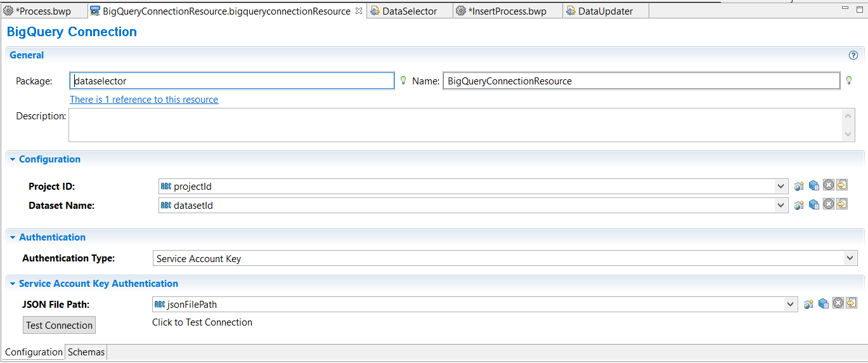Click the 'Click to Test Connection' status text
Viewport: 868px width, 363px height.
[x=202, y=322]
